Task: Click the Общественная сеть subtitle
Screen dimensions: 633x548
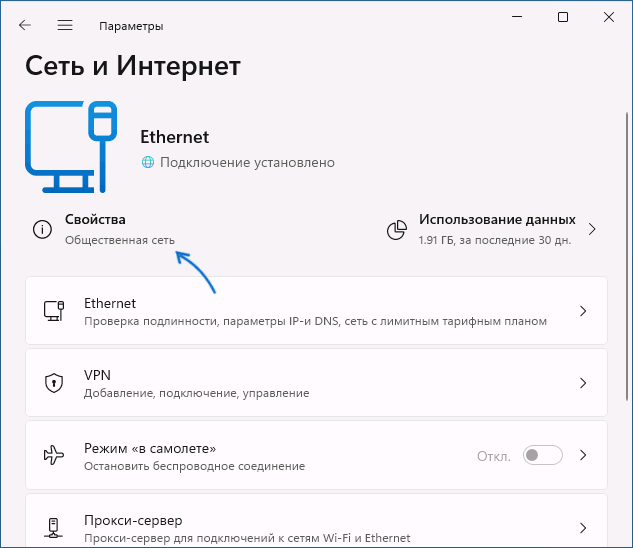Action: pyautogui.click(x=120, y=240)
